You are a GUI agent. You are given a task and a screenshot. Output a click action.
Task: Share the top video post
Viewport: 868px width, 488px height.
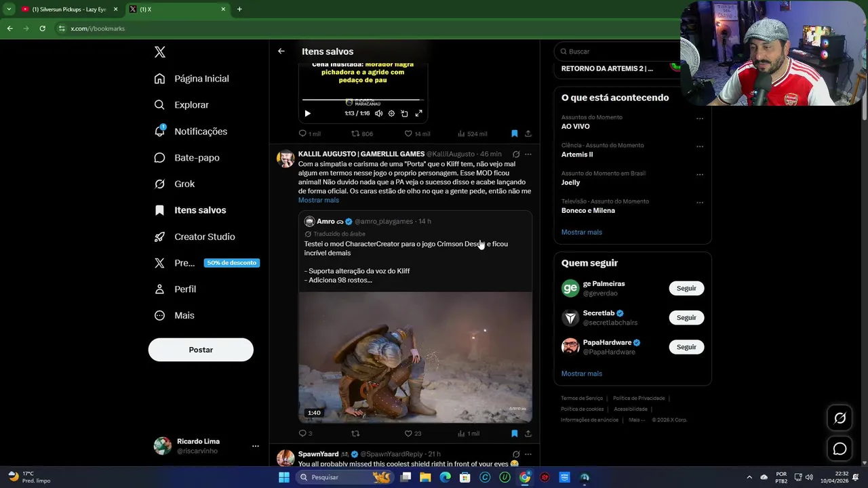tap(528, 134)
